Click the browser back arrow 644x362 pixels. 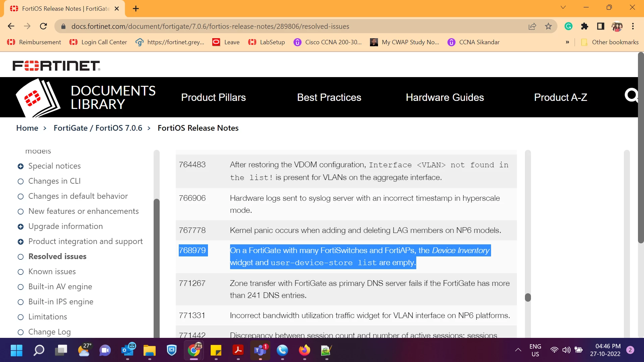[11, 26]
